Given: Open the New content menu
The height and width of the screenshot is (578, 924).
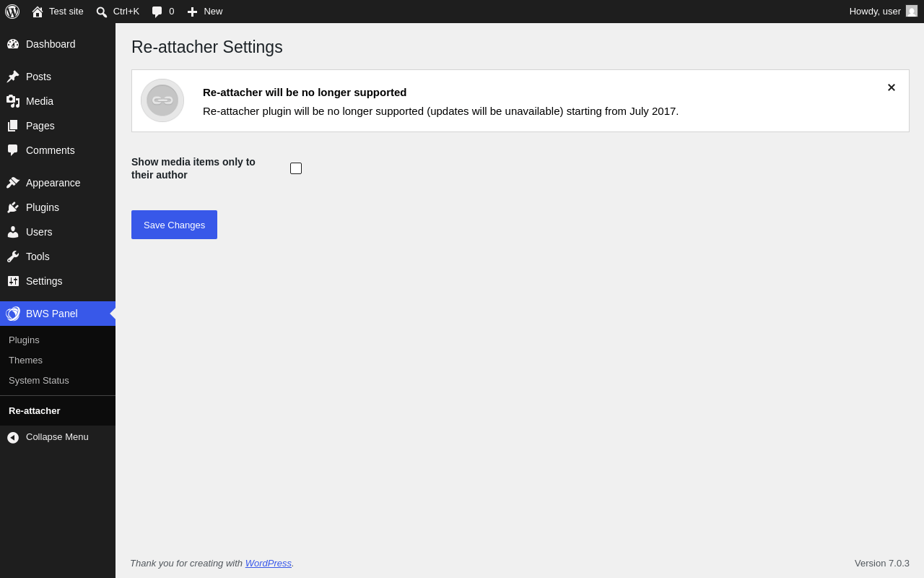Looking at the screenshot, I should point(205,12).
